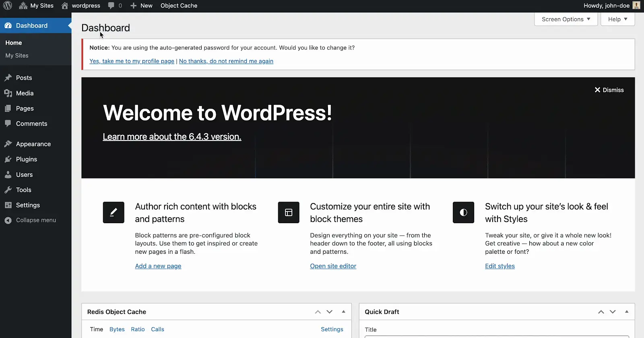The height and width of the screenshot is (338, 644).
Task: Dismiss the Welcome to WordPress panel
Action: point(609,90)
